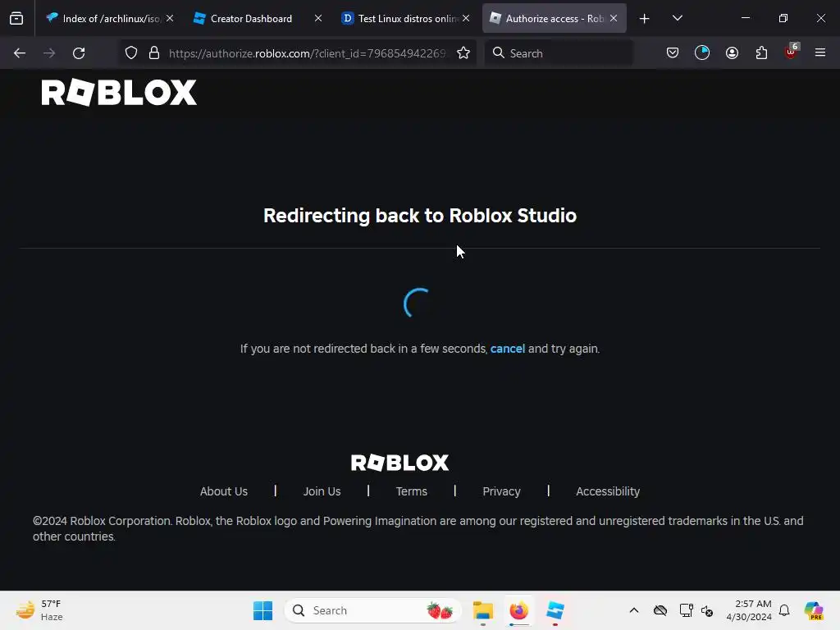Click the cancel link
840x630 pixels.
507,349
